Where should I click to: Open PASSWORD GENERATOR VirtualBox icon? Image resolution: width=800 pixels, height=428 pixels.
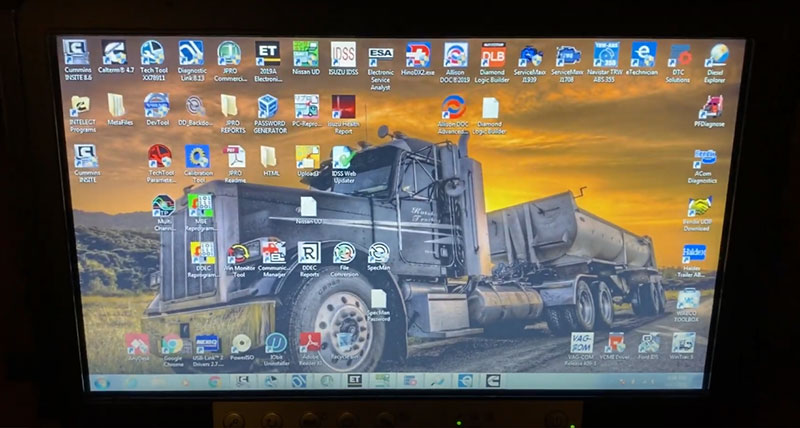click(x=269, y=106)
